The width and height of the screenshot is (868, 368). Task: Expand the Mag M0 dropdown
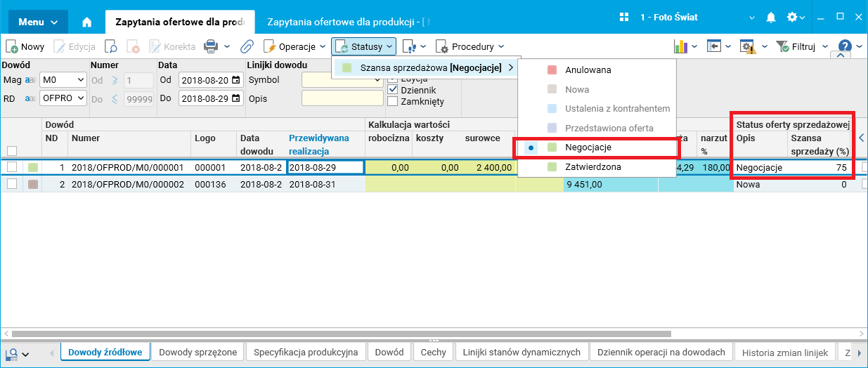[63, 80]
